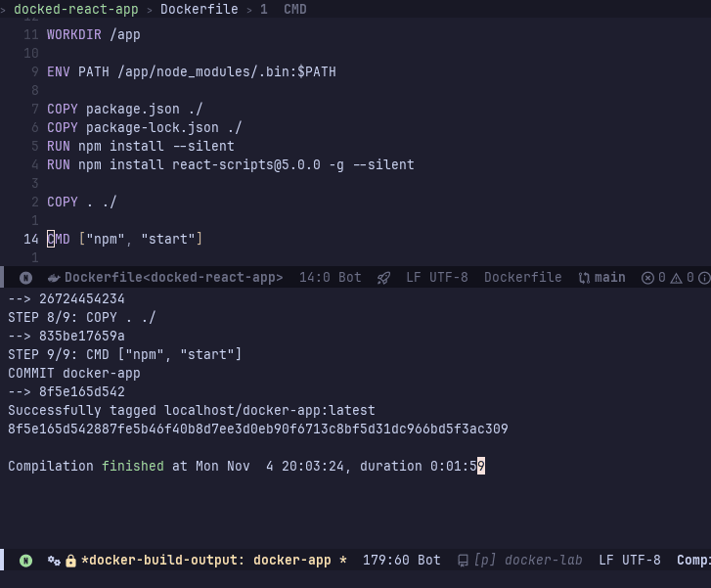Toggle the read-only lock on docker-build-output buffer
Screen dimensions: 711x588
[70, 561]
